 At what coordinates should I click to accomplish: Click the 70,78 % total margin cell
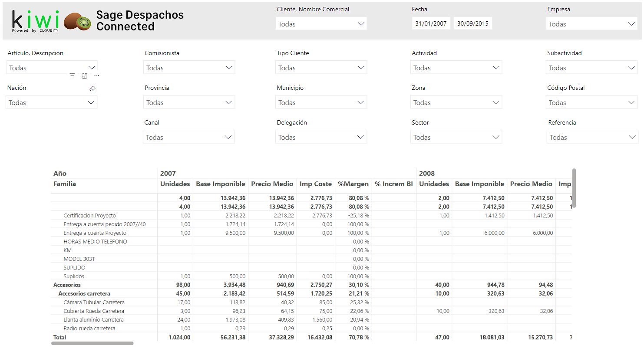coord(359,337)
